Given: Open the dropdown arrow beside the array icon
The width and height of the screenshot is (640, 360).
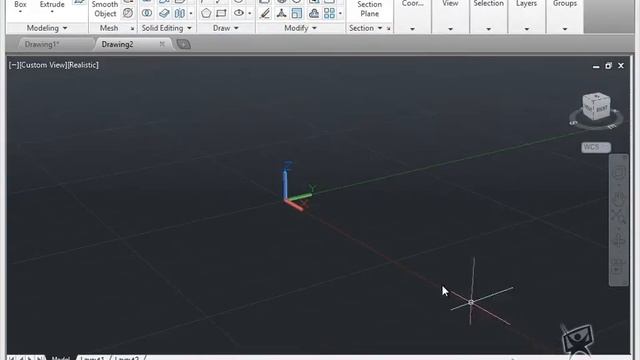Looking at the screenshot, I should 340,13.
